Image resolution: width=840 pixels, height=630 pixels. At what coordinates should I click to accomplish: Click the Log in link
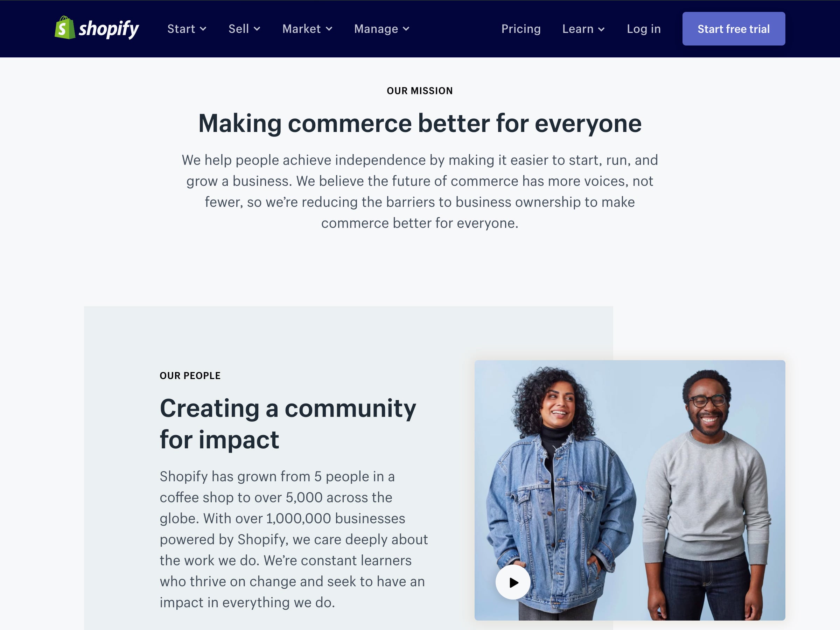[x=643, y=28]
